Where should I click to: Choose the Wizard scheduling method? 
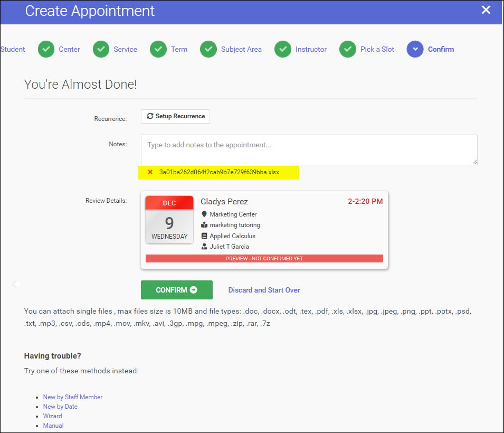click(53, 416)
